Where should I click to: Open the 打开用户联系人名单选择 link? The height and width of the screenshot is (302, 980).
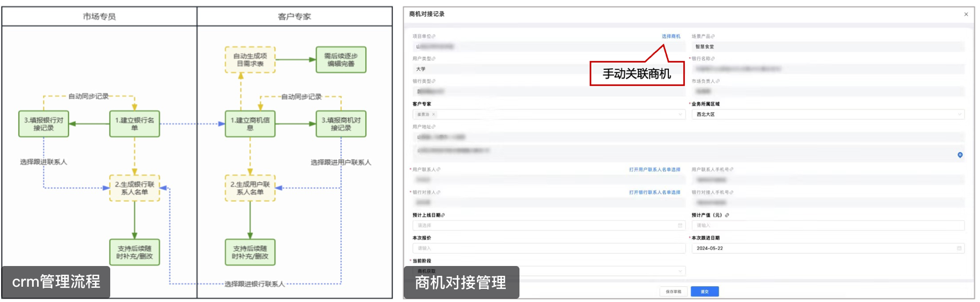point(654,170)
